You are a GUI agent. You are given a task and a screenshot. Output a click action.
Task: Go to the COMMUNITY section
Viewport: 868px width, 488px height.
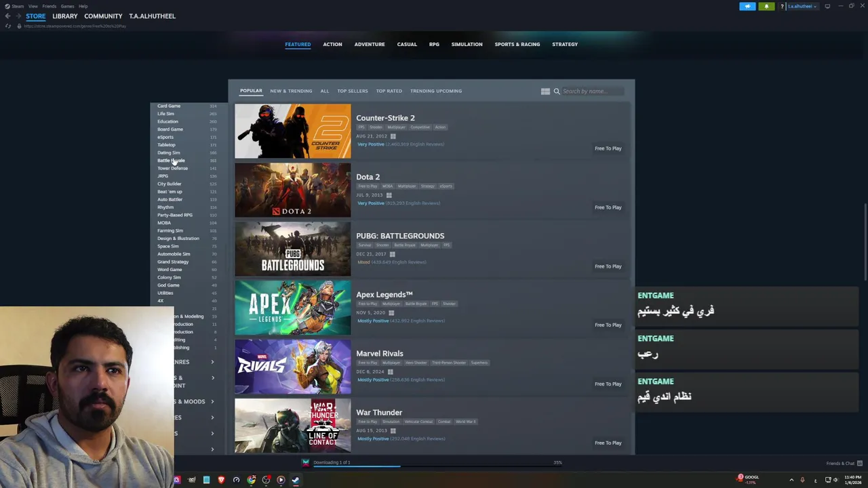coord(103,16)
